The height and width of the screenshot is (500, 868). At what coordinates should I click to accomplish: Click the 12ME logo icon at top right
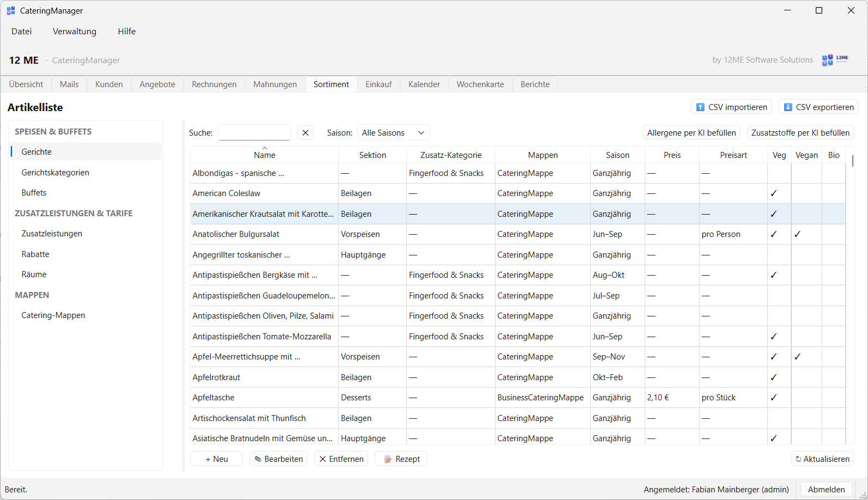tap(835, 60)
